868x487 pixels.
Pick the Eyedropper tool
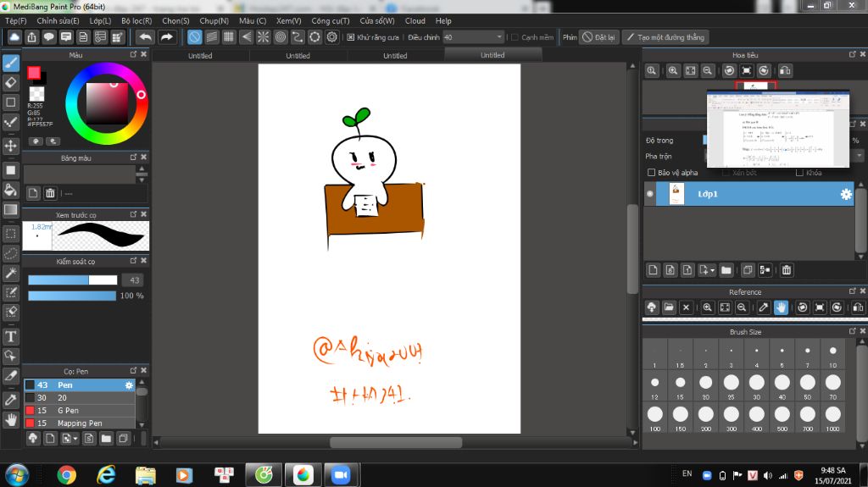click(11, 399)
